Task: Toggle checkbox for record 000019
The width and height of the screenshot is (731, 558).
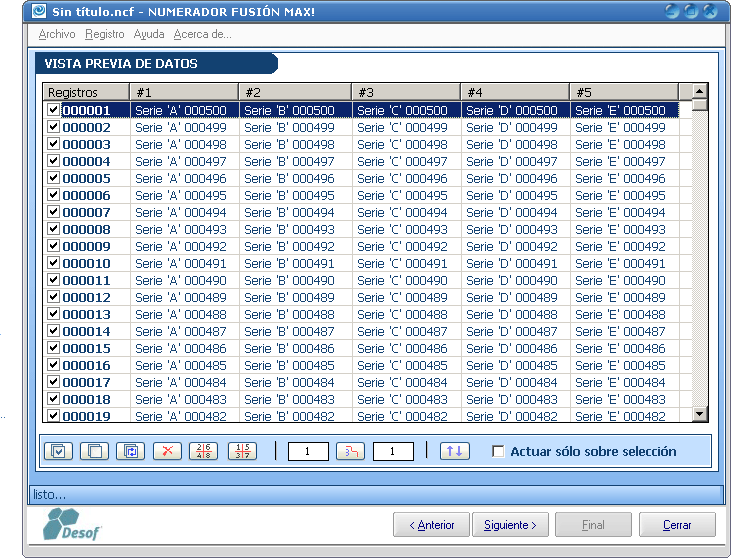Action: click(x=53, y=415)
